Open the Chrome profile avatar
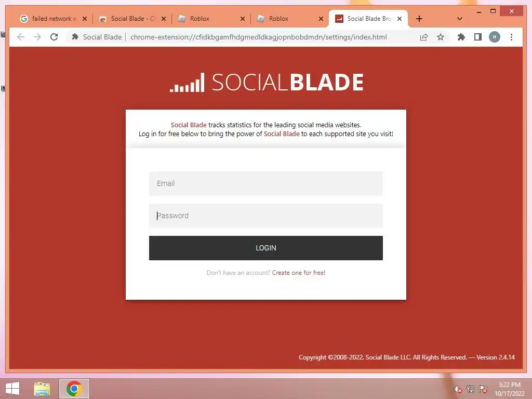532x399 pixels. (x=495, y=37)
